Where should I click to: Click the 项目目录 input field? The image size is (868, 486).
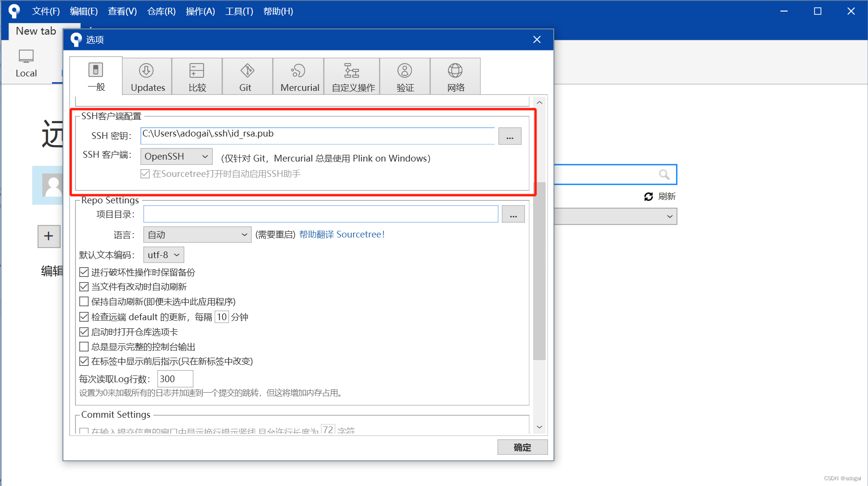(x=321, y=214)
